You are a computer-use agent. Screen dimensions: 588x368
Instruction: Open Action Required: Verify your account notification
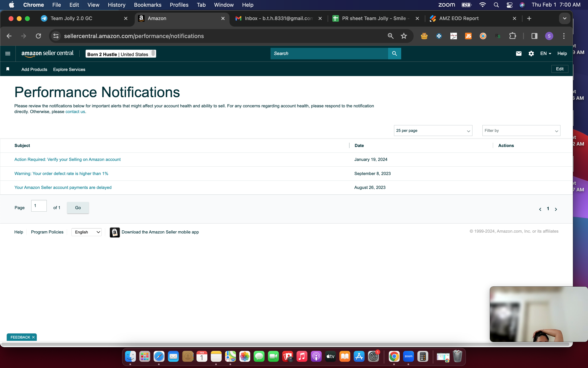pos(68,159)
